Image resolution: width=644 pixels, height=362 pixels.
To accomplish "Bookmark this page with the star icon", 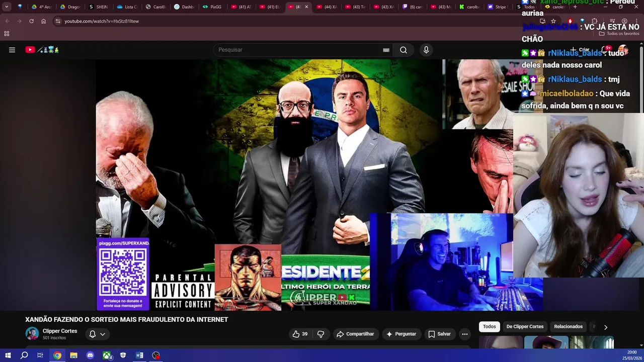I will point(553,21).
